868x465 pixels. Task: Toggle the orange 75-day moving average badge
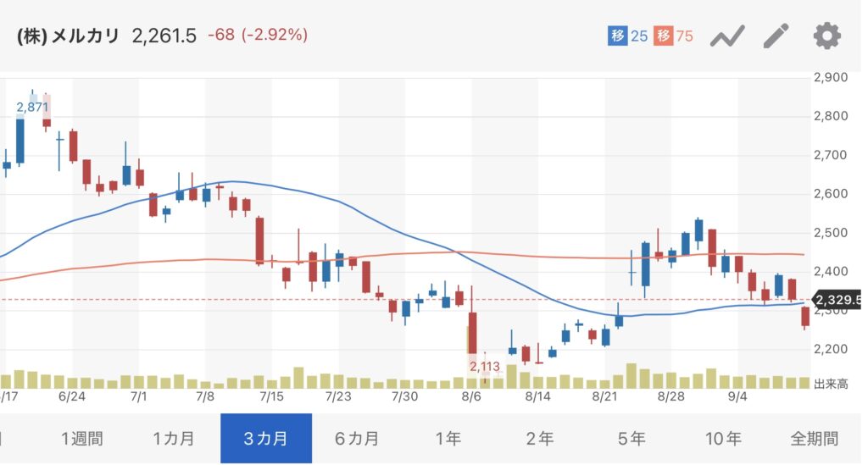(x=674, y=36)
